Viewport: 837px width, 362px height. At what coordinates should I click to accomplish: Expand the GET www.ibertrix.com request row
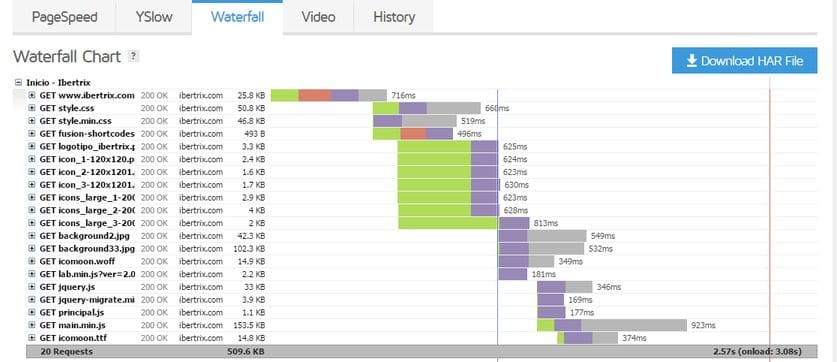pyautogui.click(x=31, y=96)
